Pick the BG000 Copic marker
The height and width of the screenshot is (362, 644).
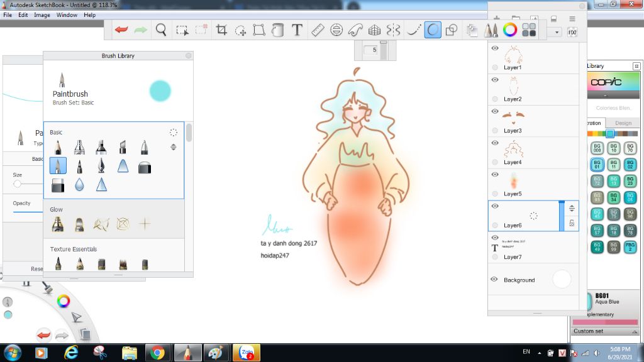pos(597,148)
